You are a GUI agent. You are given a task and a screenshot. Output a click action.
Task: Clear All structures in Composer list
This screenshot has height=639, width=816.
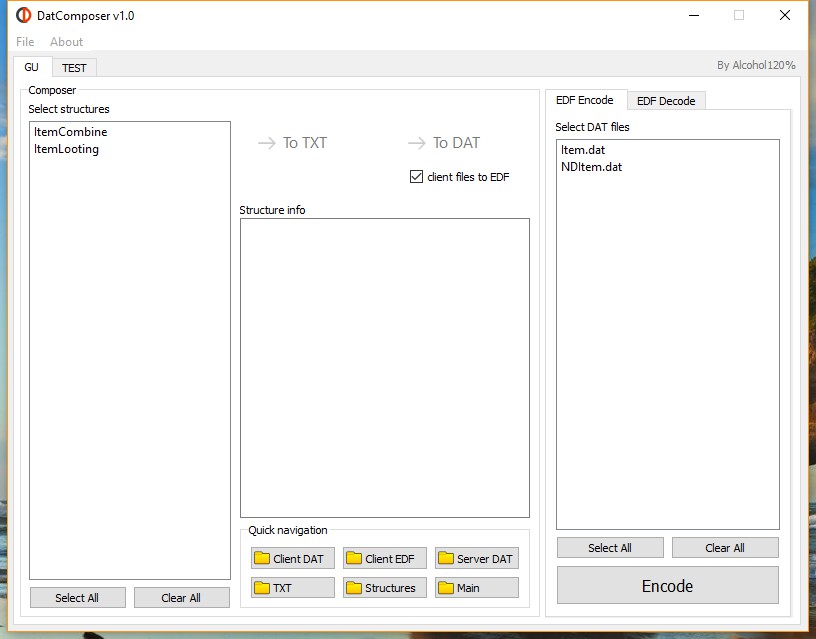pyautogui.click(x=182, y=598)
